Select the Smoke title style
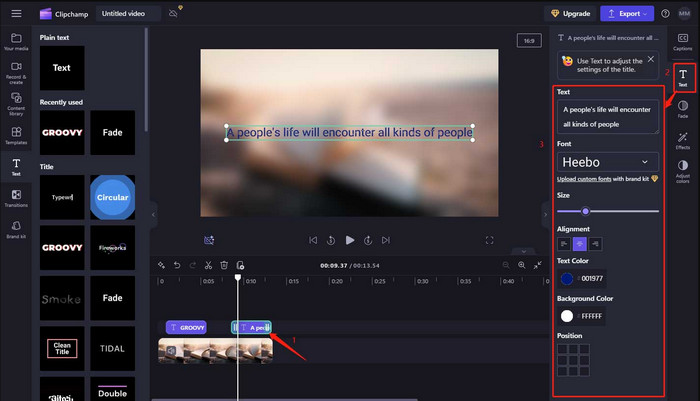The width and height of the screenshot is (700, 401). [62, 298]
